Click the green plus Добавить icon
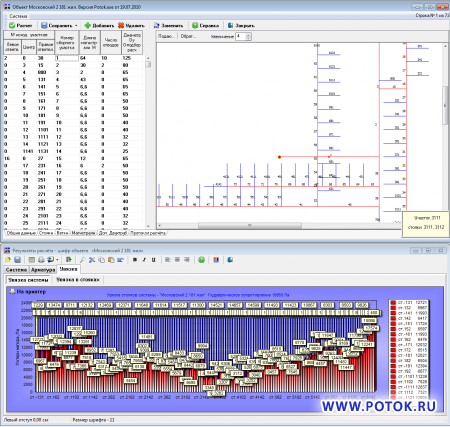The width and height of the screenshot is (450, 427). click(x=88, y=25)
